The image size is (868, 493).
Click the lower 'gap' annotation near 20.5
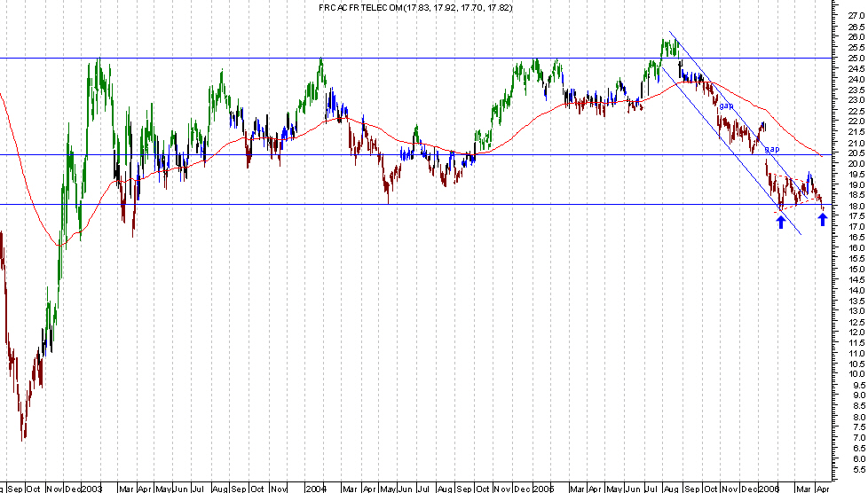tap(771, 149)
